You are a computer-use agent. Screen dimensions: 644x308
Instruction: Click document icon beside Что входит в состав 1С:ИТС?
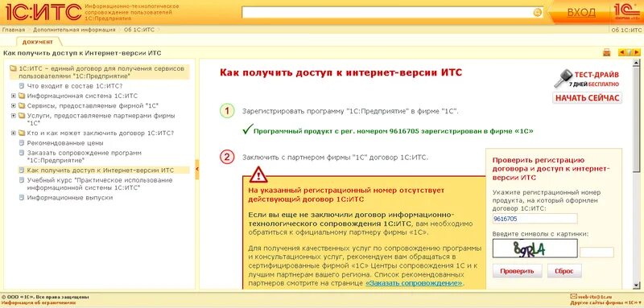[x=22, y=86]
